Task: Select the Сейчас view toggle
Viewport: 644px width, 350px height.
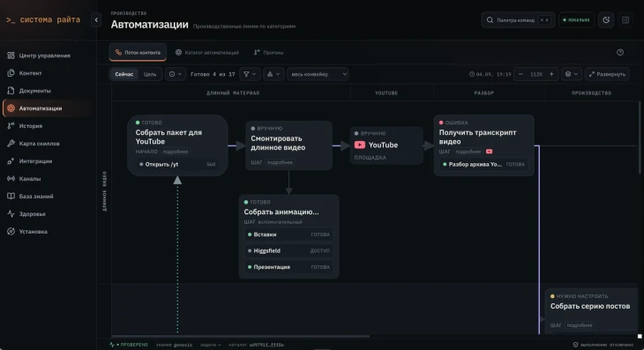Action: point(124,74)
